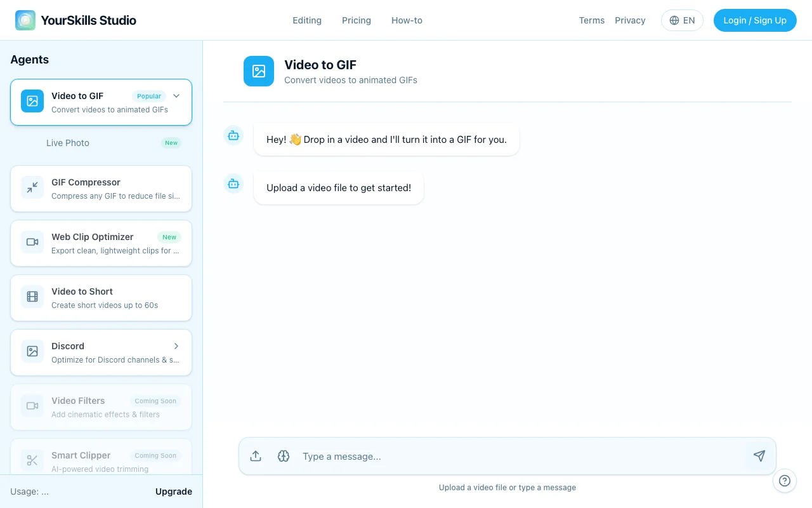Click the Video Filters camera icon

(32, 406)
